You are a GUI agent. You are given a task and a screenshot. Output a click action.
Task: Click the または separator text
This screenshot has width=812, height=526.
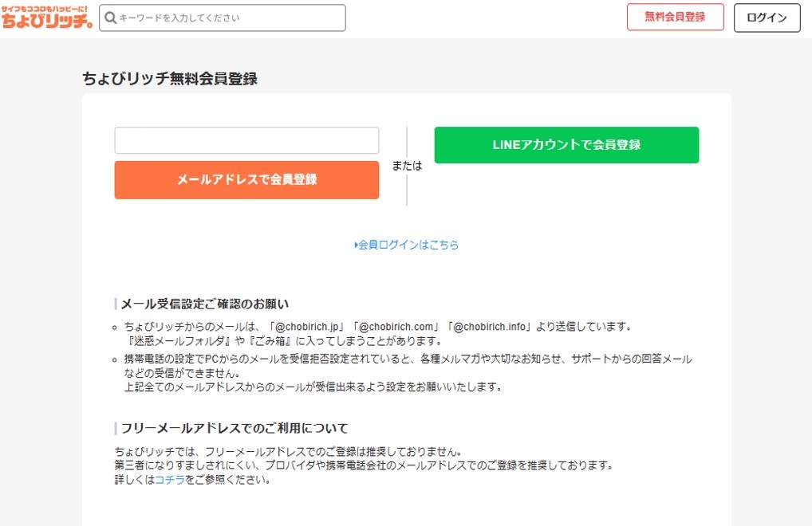pos(407,166)
